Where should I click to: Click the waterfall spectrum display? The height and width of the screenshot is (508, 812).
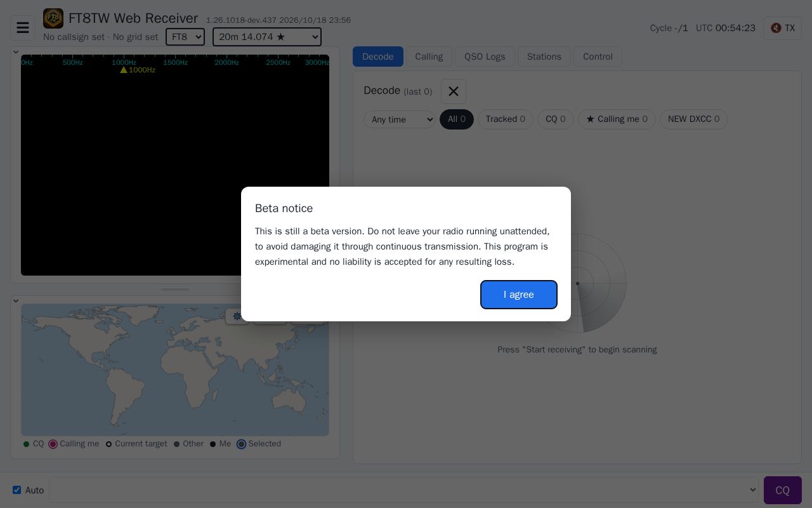point(175,165)
